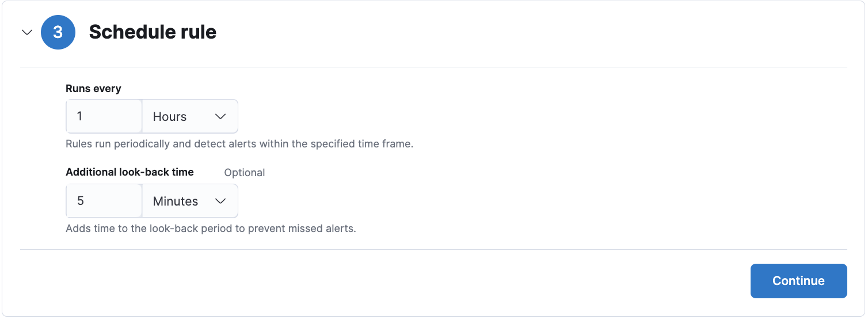
Task: Open the Minutes unit dropdown
Action: click(190, 201)
